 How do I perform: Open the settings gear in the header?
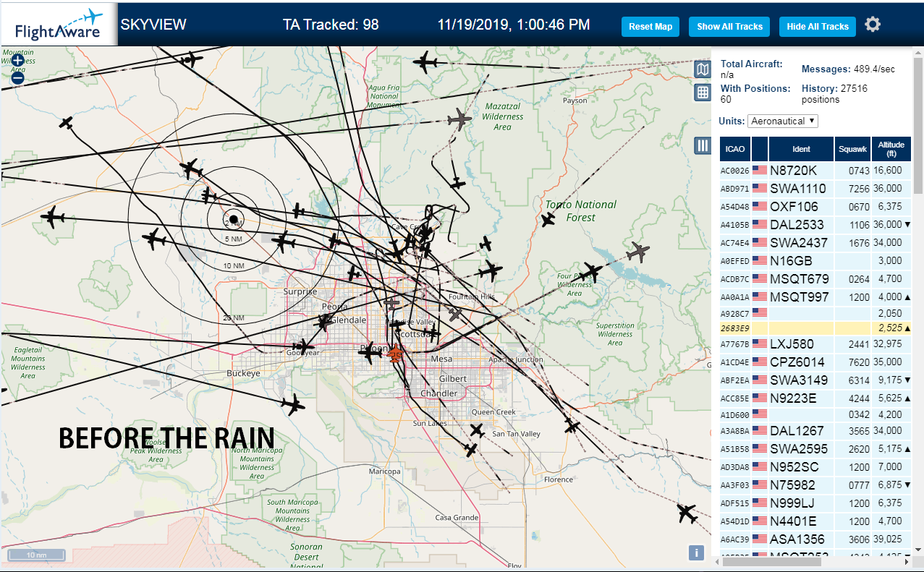(x=873, y=25)
